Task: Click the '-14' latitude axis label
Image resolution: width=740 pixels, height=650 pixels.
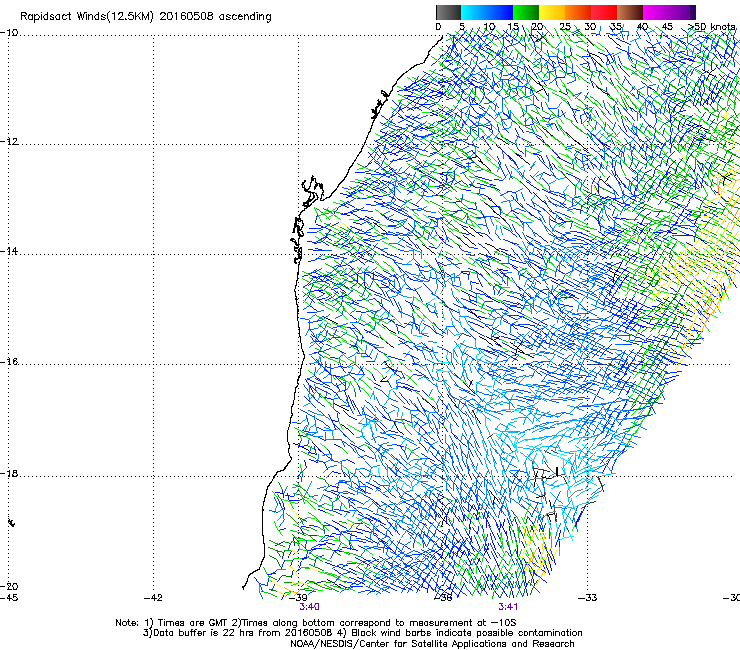Action: (9, 251)
